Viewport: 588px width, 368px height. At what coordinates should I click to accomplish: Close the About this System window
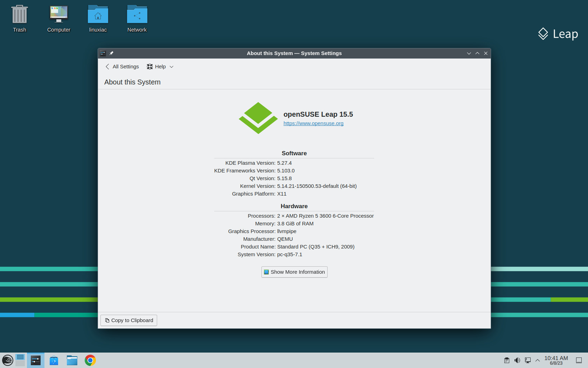(x=486, y=53)
